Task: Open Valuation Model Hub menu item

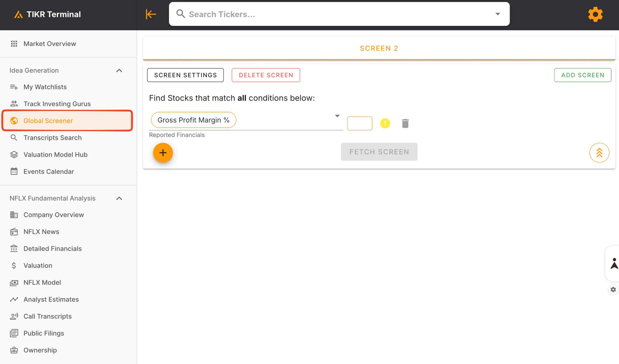Action: click(55, 155)
